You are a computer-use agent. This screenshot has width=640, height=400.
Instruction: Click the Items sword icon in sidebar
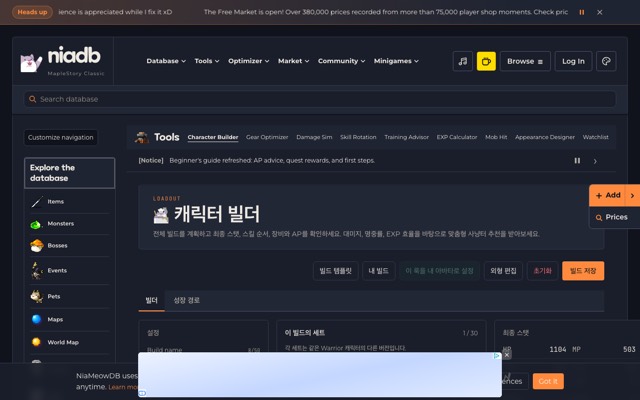tap(37, 202)
